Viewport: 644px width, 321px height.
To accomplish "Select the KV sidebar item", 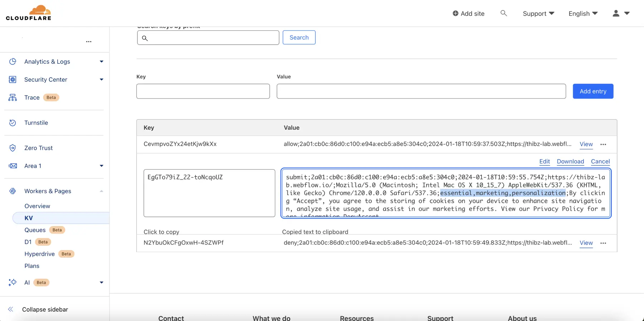I will pos(61,218).
